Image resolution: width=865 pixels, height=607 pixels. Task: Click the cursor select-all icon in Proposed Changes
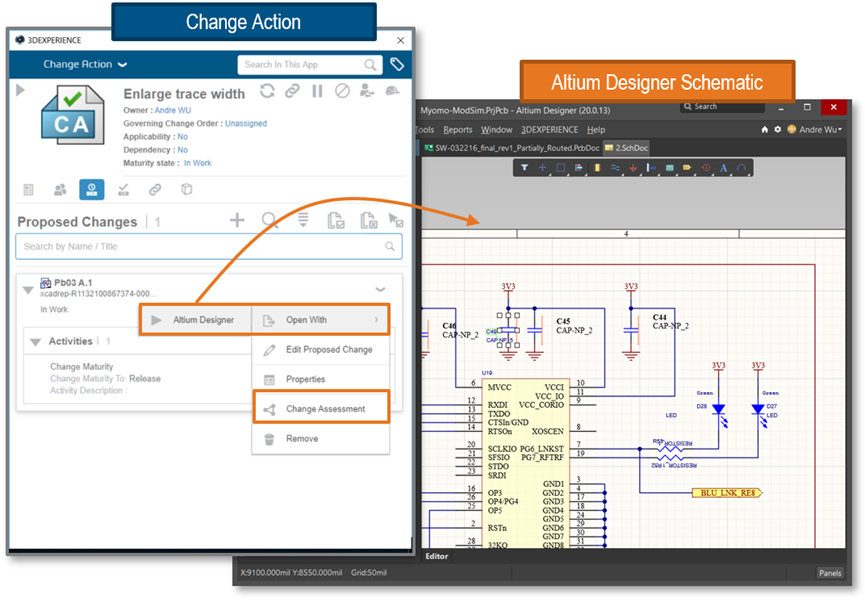[x=396, y=220]
